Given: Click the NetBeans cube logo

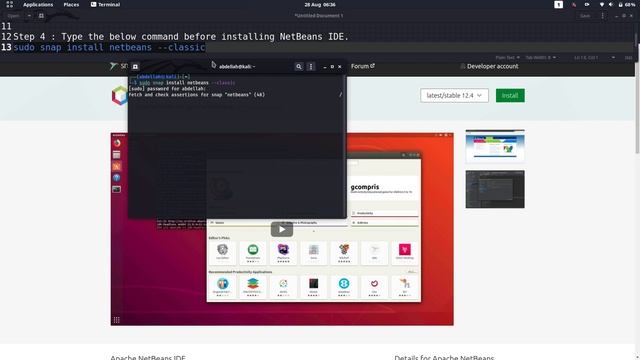Looking at the screenshot, I should 120,96.
